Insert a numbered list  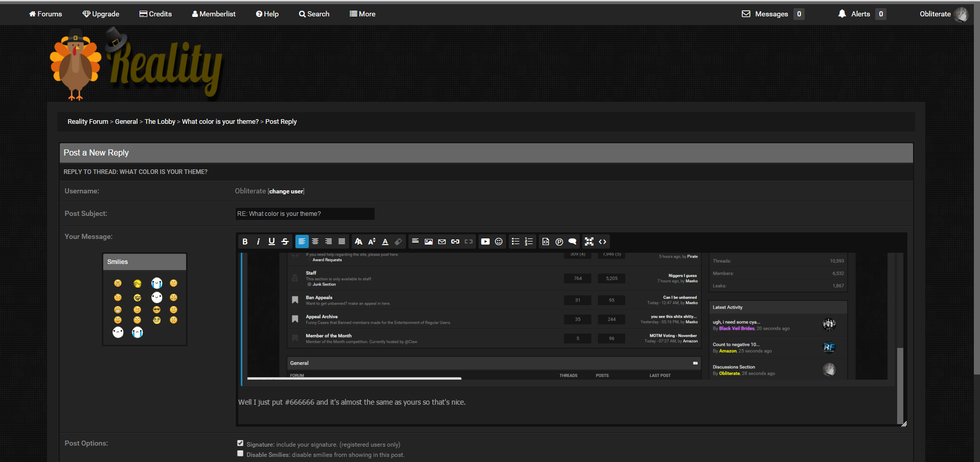click(x=529, y=241)
